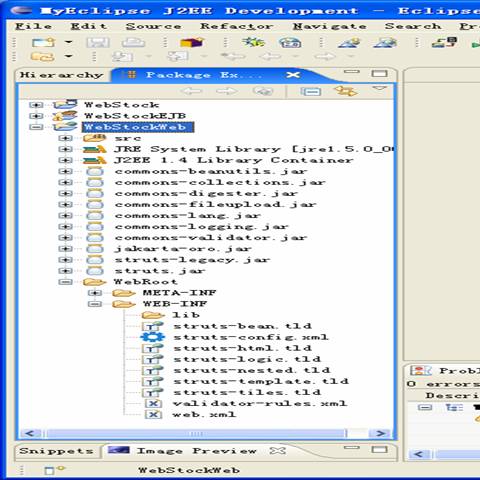Click the yellow and purple cube toolbar icon
The height and width of the screenshot is (480, 480).
pyautogui.click(x=192, y=42)
